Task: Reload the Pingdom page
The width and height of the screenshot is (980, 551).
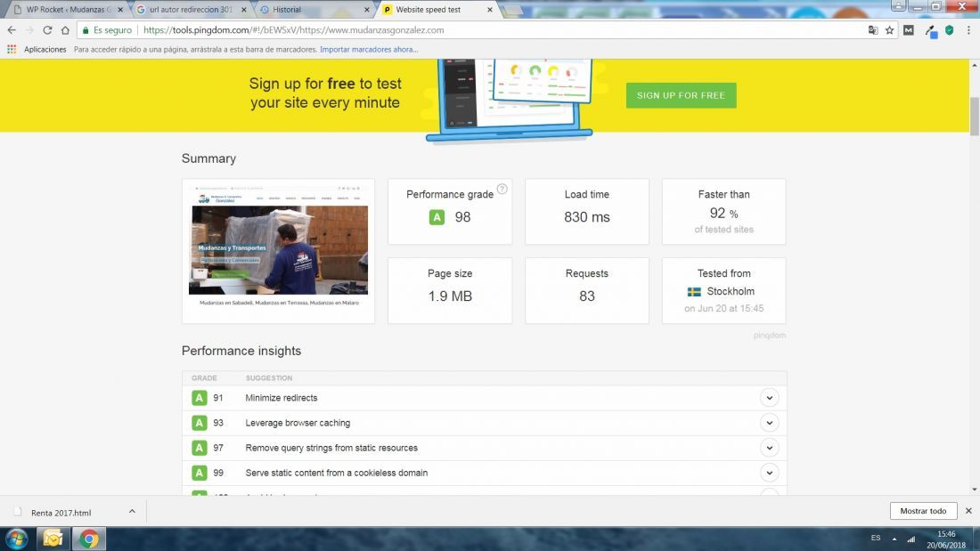Action: pos(47,30)
